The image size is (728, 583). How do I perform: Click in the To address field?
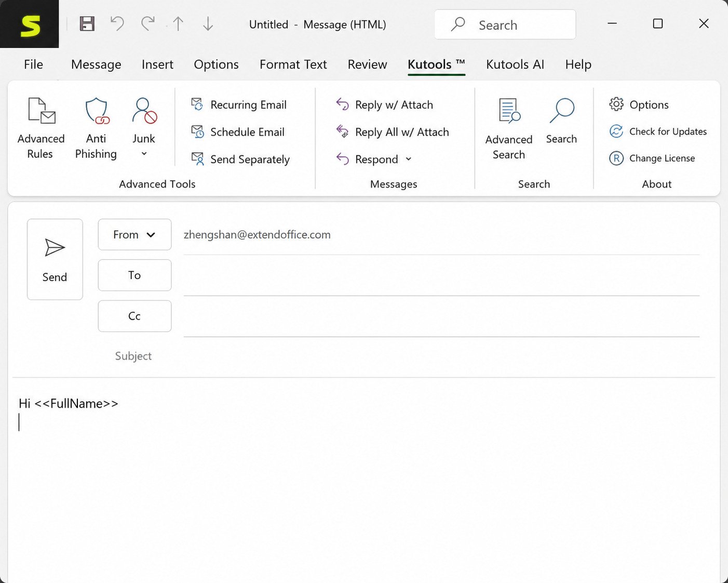point(441,276)
